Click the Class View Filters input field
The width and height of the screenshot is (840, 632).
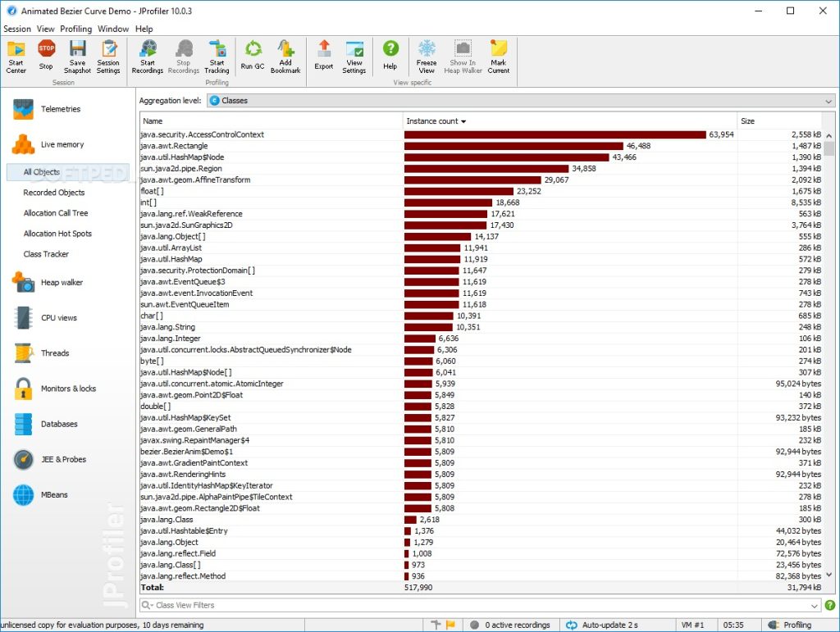click(x=476, y=606)
